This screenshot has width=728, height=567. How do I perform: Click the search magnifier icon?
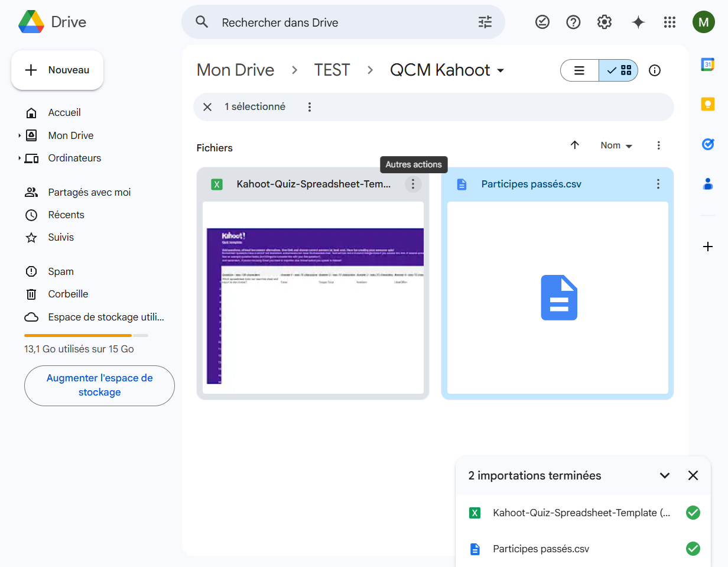[202, 22]
